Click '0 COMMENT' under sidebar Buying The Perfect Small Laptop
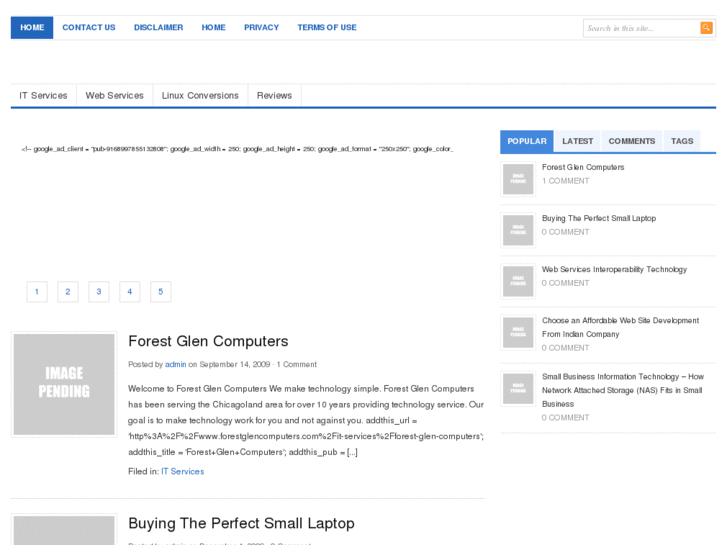This screenshot has width=727, height=545. point(566,232)
